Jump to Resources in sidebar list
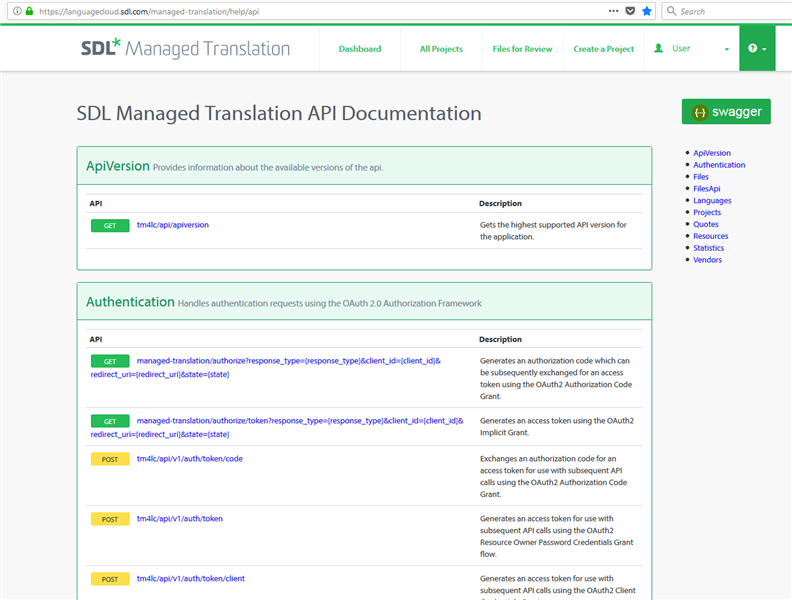This screenshot has height=600, width=792. pos(711,236)
